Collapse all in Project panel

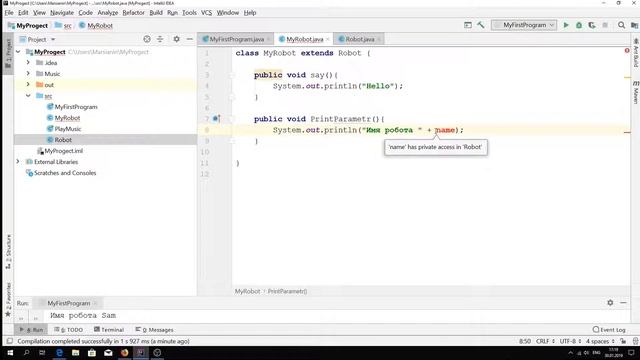pos(160,39)
